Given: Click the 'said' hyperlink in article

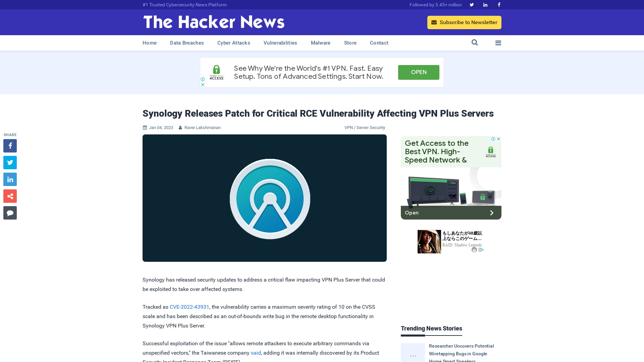Looking at the screenshot, I should pyautogui.click(x=256, y=353).
